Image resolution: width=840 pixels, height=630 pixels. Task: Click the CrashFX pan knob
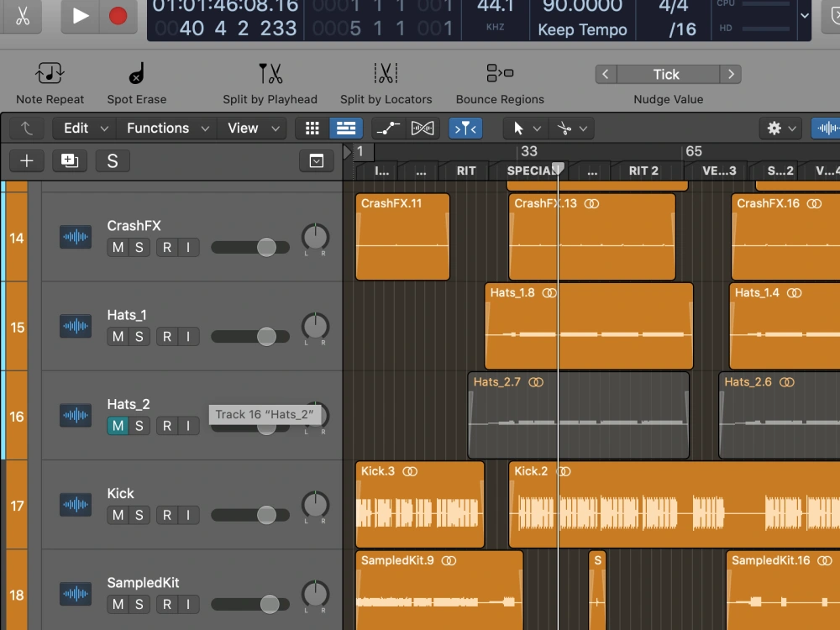click(315, 238)
